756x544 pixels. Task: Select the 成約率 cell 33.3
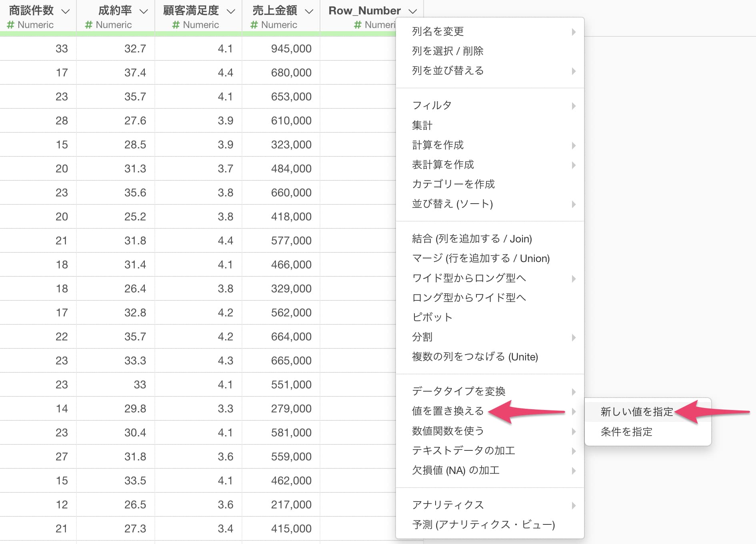(116, 361)
